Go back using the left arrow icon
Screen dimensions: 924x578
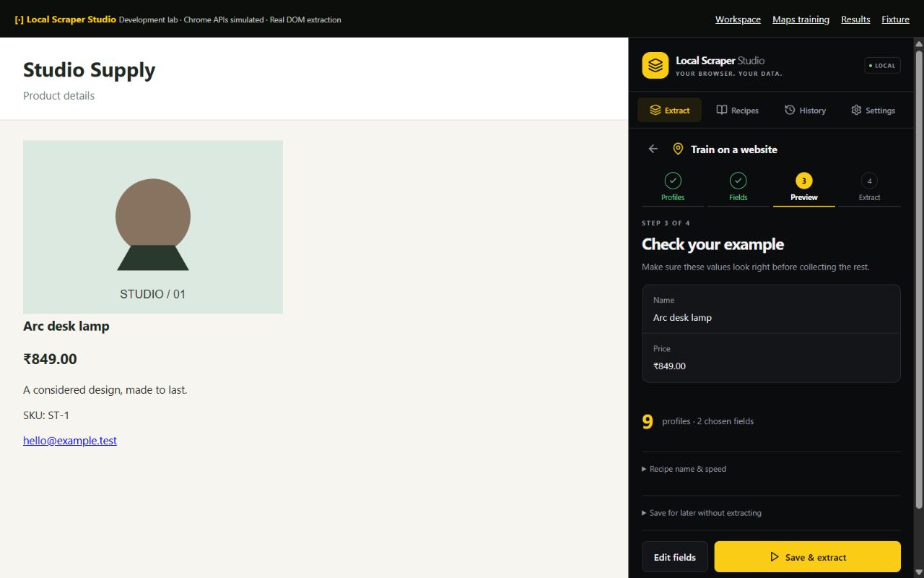(x=653, y=149)
